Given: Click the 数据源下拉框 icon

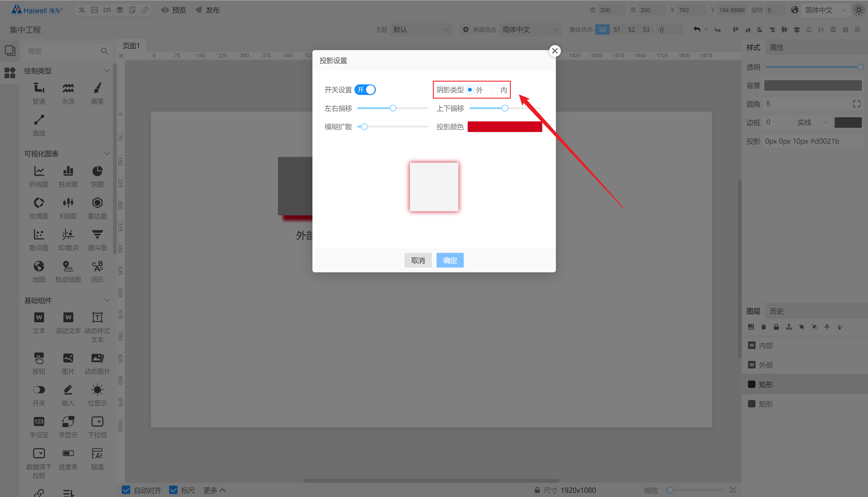Looking at the screenshot, I should pos(38,452).
